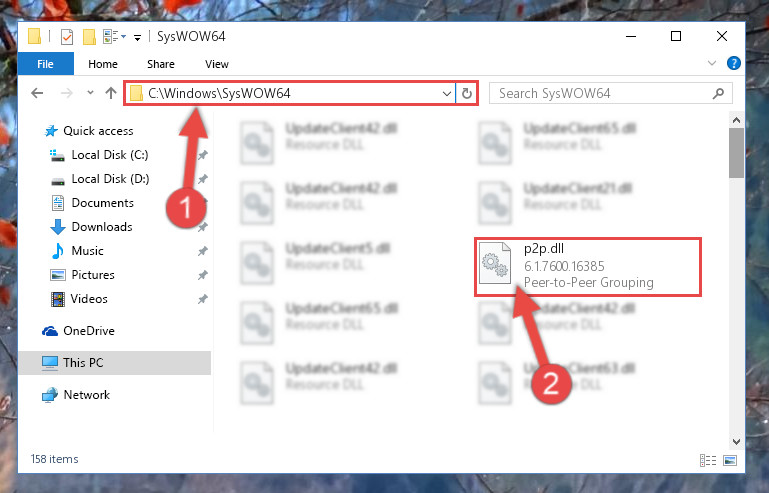
Task: Click the search magnifier icon
Action: tap(718, 93)
